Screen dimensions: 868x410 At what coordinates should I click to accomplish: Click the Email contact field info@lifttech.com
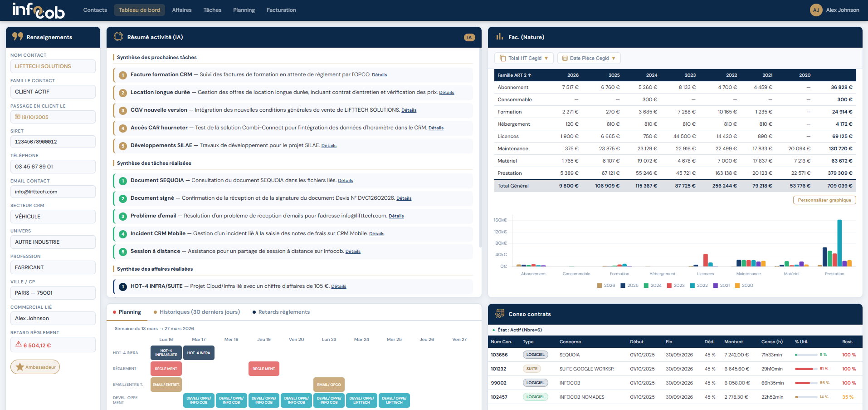[x=53, y=192]
